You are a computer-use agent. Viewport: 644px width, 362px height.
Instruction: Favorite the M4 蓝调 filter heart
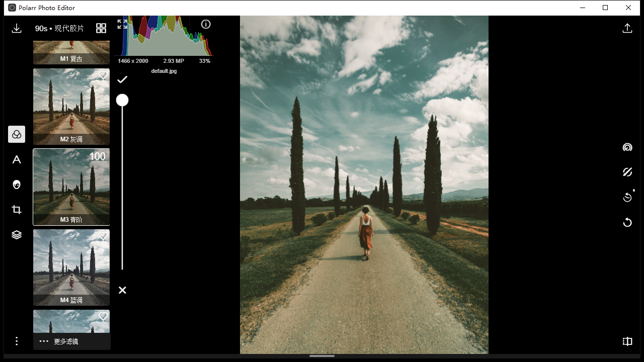pos(103,236)
